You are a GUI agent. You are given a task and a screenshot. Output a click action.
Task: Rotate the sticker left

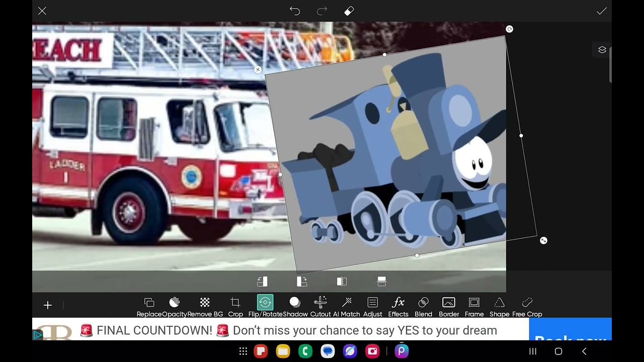tap(262, 282)
